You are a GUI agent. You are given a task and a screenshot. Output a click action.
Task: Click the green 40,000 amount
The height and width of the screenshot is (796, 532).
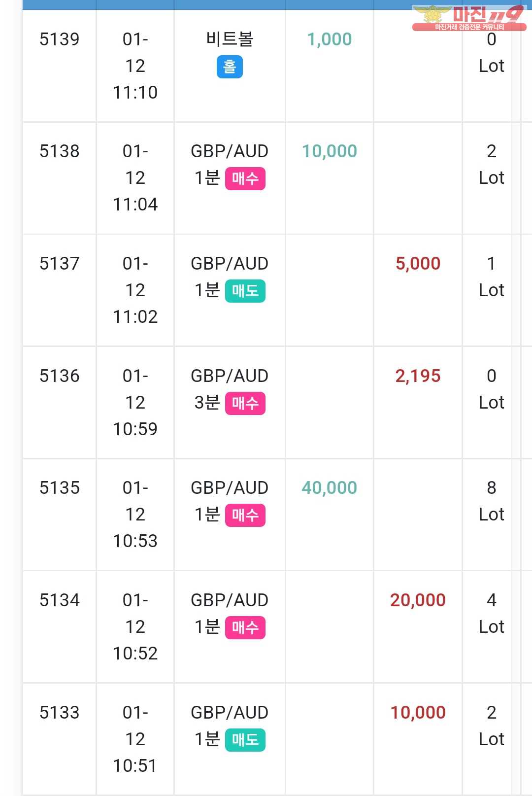click(329, 488)
